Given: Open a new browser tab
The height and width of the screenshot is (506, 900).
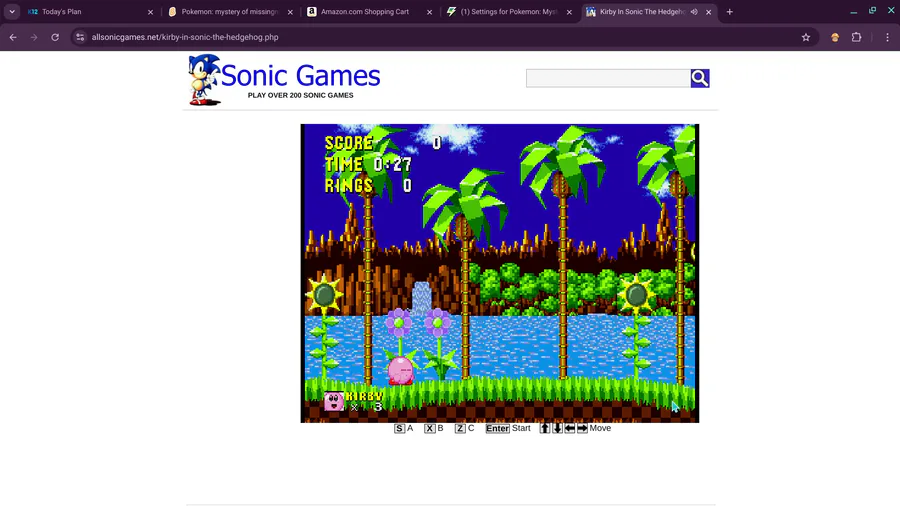Looking at the screenshot, I should coord(730,11).
